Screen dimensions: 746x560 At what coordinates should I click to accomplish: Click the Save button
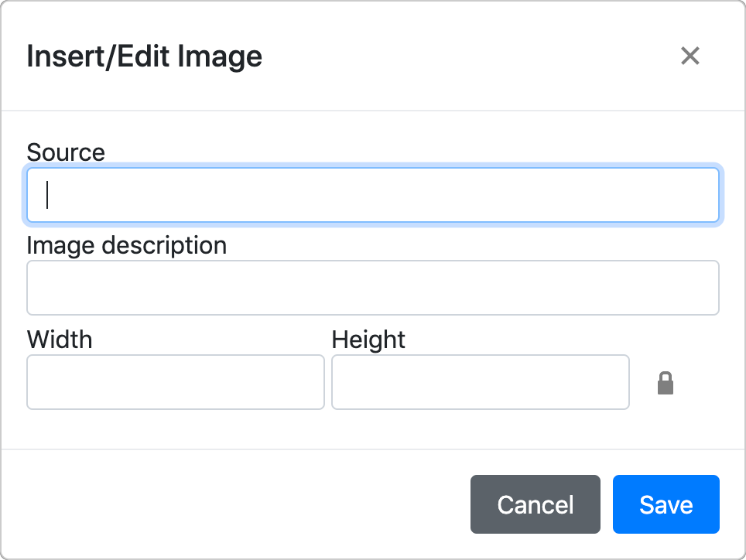(666, 504)
